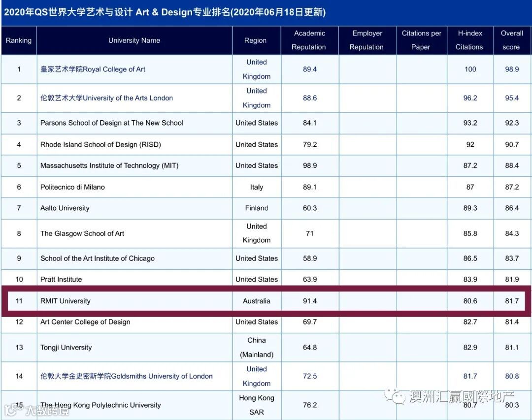Click overall score 81.9 for Pratt
This screenshot has height=420, width=532.
pyautogui.click(x=512, y=279)
